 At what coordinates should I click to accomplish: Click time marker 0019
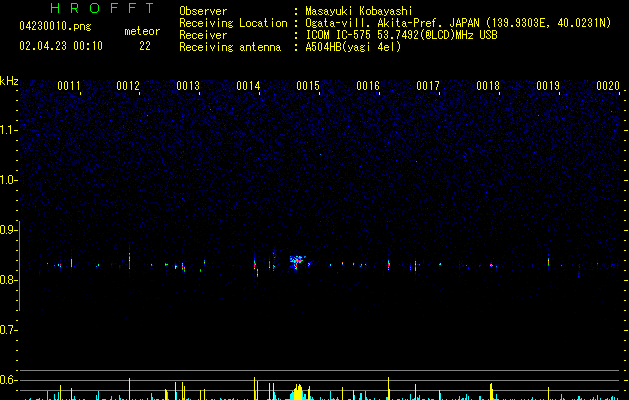click(548, 86)
